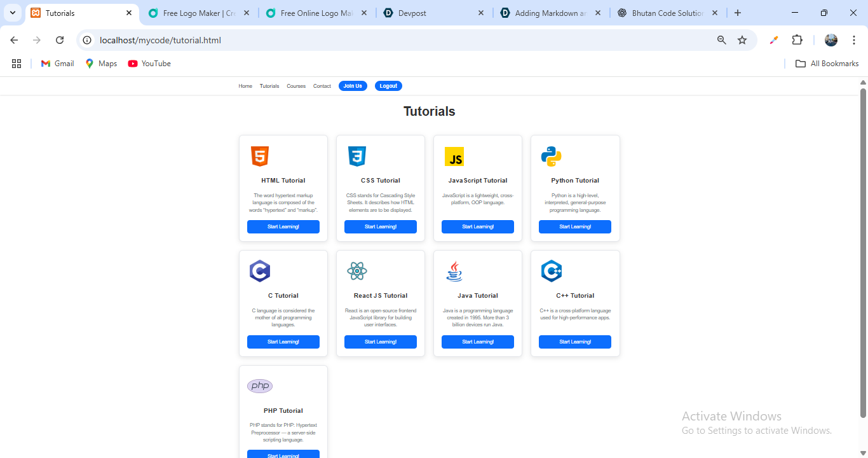868x458 pixels.
Task: Start Learning the C++ Tutorial
Action: [x=575, y=342]
